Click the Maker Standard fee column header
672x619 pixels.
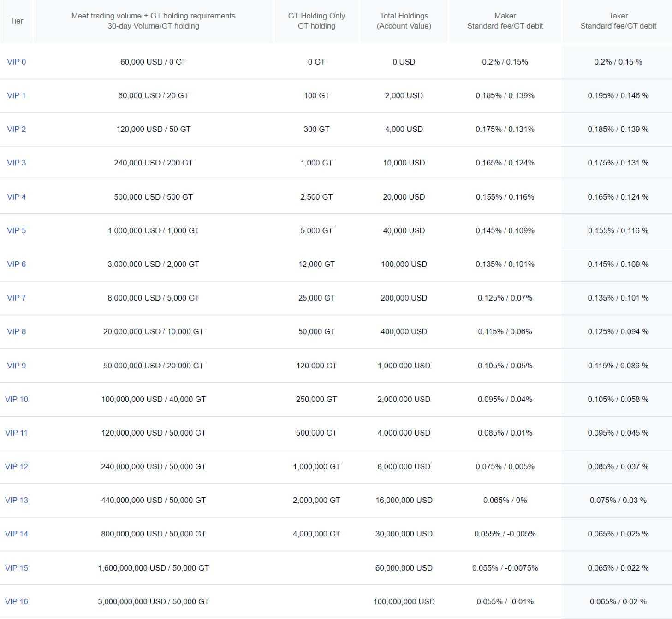tap(505, 21)
